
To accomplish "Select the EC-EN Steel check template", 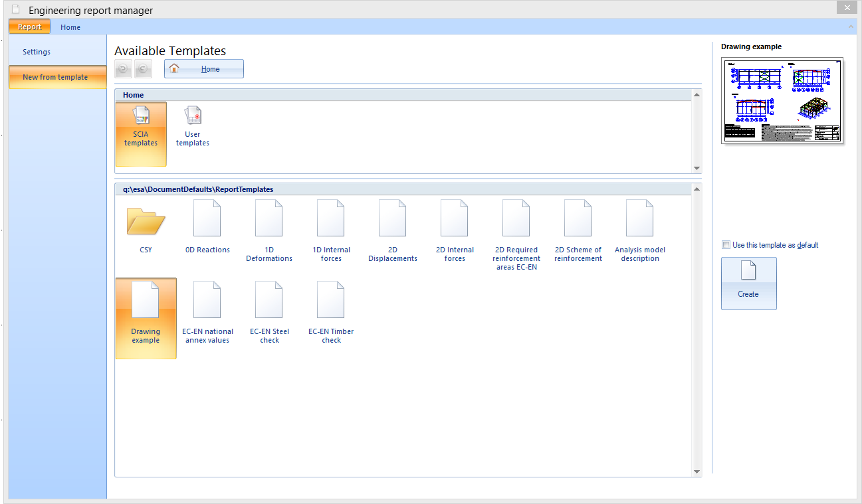I will pos(269,311).
